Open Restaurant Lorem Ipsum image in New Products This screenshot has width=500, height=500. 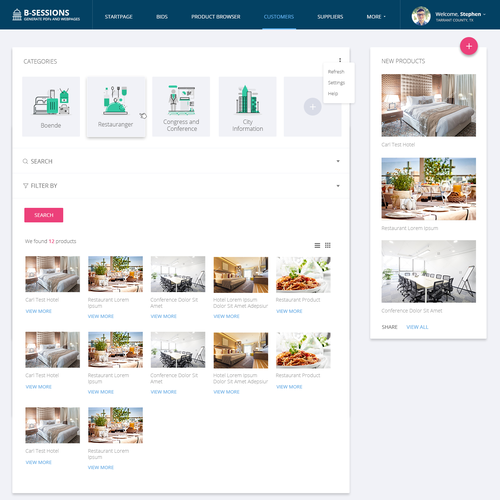click(x=429, y=189)
